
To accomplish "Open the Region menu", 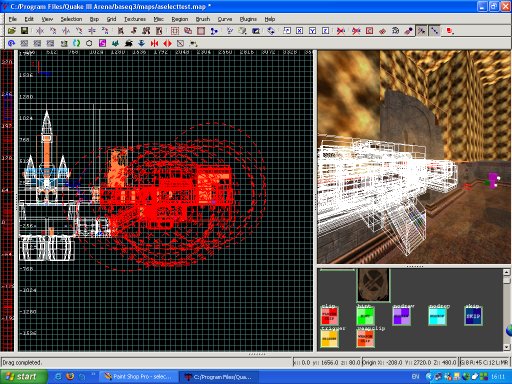I will pos(180,19).
